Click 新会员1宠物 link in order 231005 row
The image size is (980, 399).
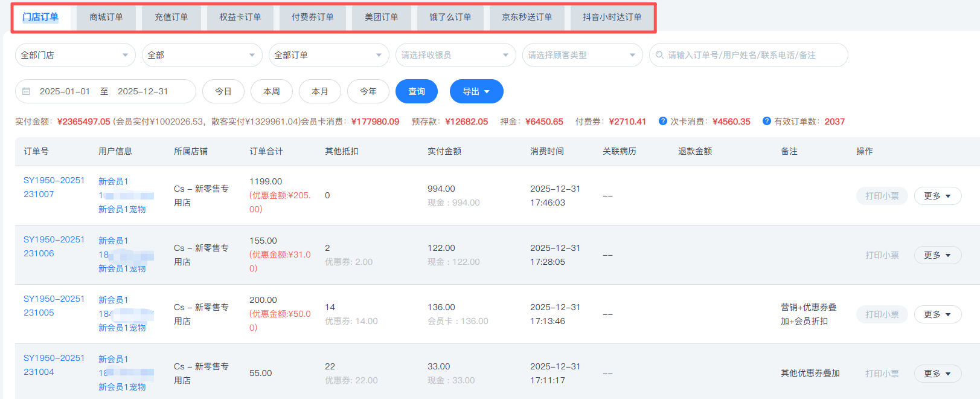pos(122,328)
